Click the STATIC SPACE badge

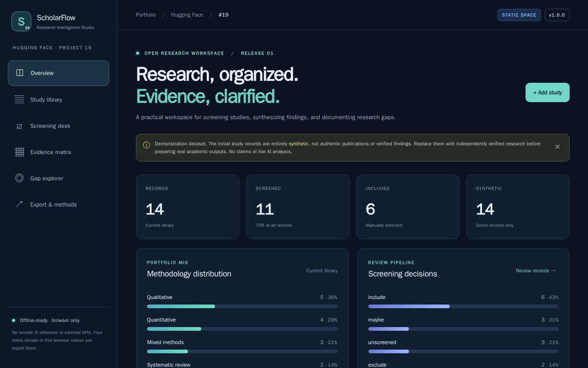[x=519, y=15]
